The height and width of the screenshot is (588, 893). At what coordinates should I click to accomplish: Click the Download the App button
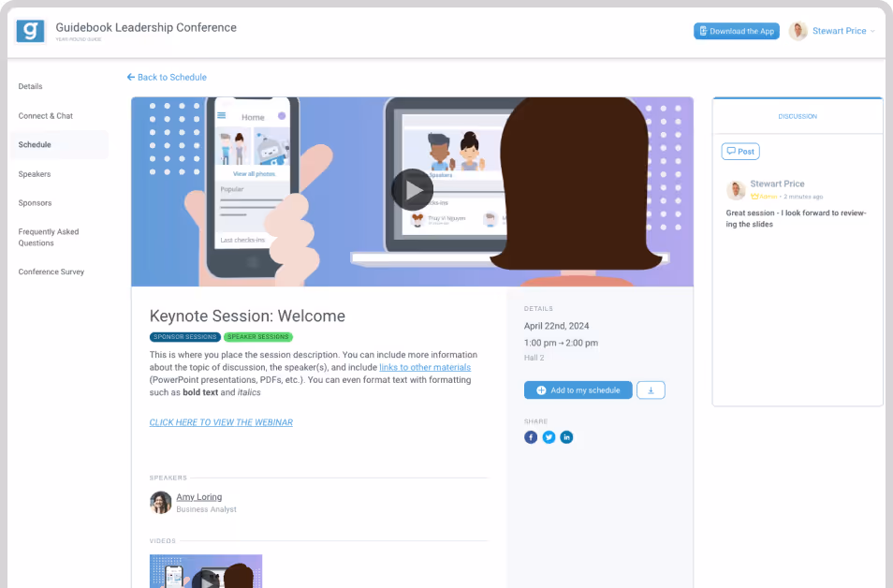(x=737, y=31)
